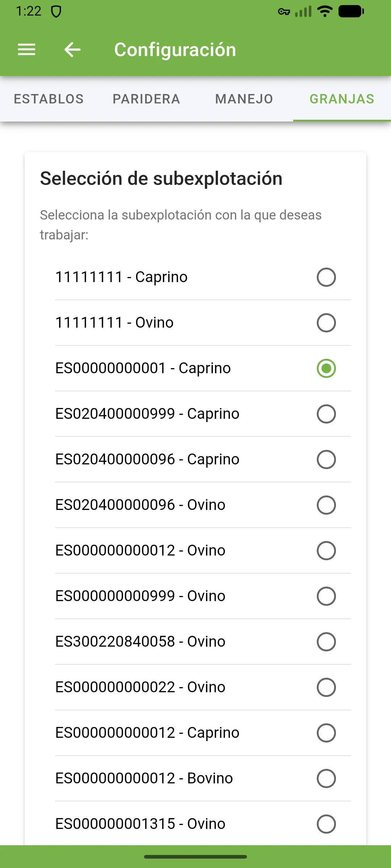Open the GRANJAS tab
The width and height of the screenshot is (391, 868).
(x=342, y=99)
